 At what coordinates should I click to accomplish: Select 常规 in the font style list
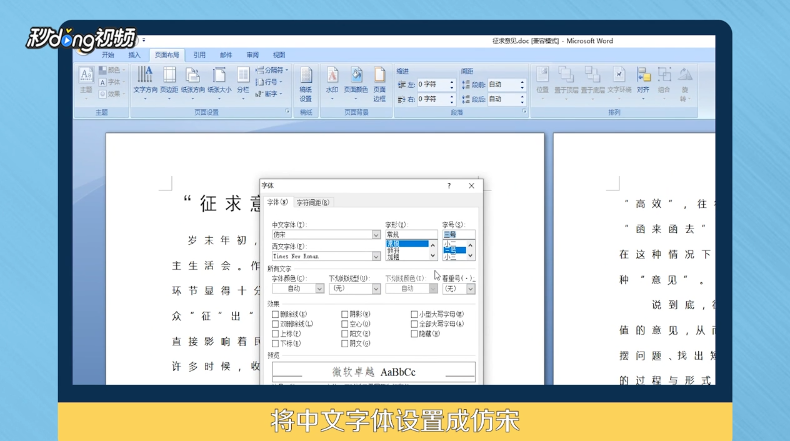coord(407,244)
